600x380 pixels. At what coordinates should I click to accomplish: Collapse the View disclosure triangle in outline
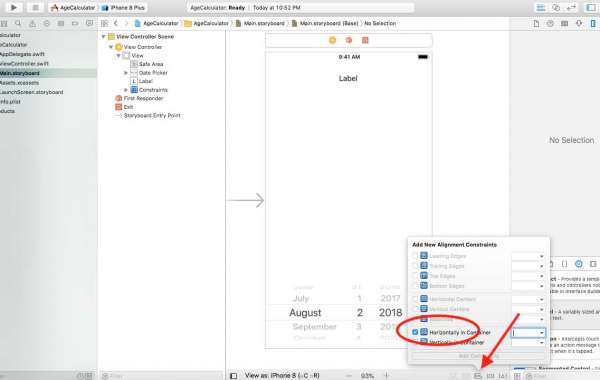[119, 55]
